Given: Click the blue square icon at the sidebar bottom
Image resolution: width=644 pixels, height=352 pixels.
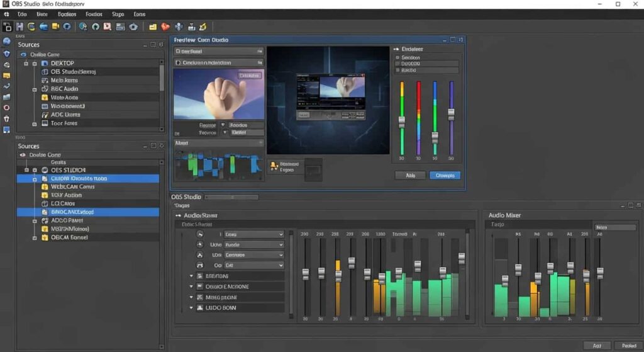Looking at the screenshot, I should [x=6, y=130].
